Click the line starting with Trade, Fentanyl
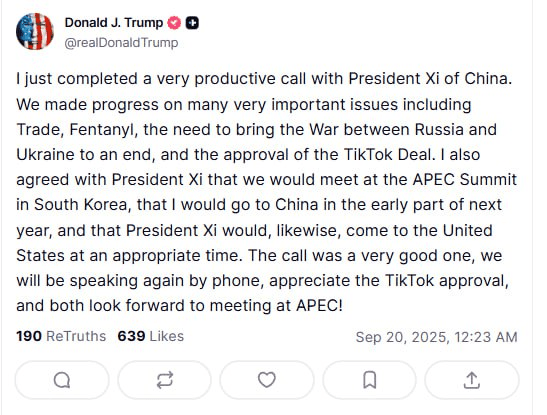The width and height of the screenshot is (547, 415). tap(256, 130)
